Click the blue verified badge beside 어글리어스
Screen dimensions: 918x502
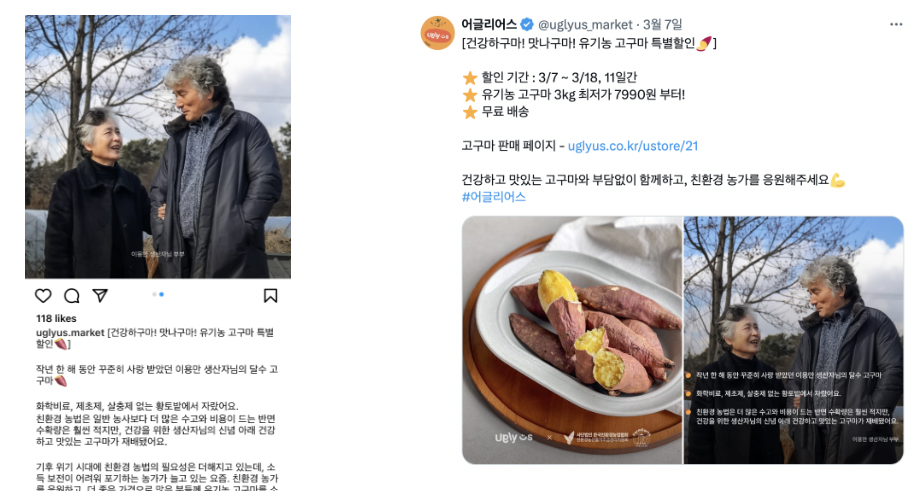pyautogui.click(x=527, y=25)
